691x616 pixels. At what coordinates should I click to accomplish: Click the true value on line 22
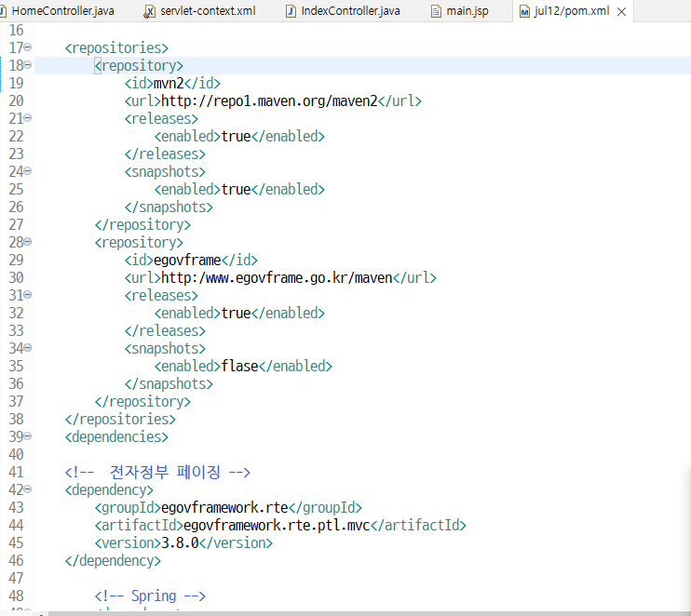[237, 137]
